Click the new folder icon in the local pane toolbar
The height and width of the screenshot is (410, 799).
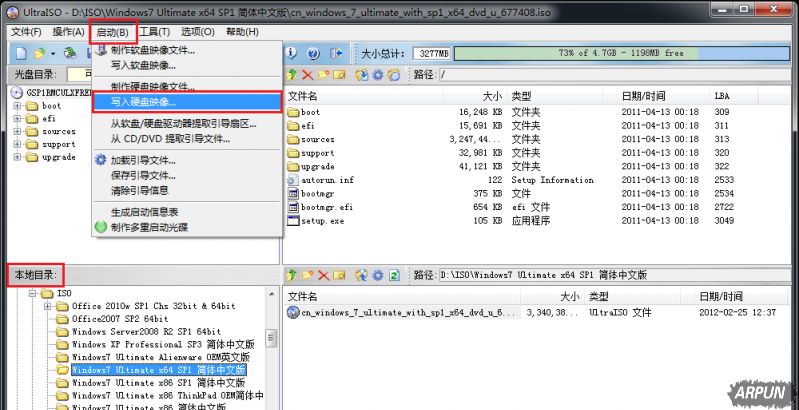coord(307,275)
